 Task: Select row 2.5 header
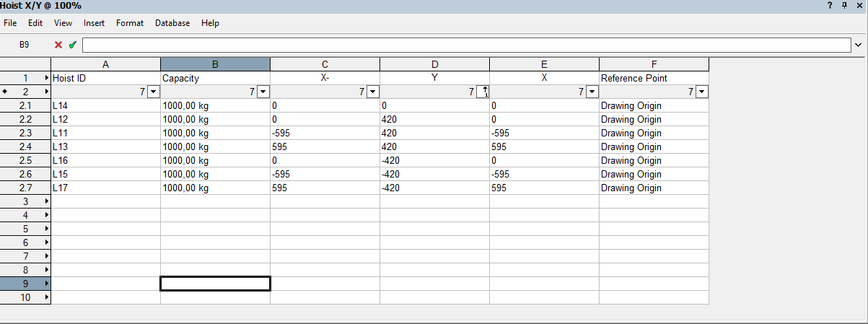click(25, 160)
